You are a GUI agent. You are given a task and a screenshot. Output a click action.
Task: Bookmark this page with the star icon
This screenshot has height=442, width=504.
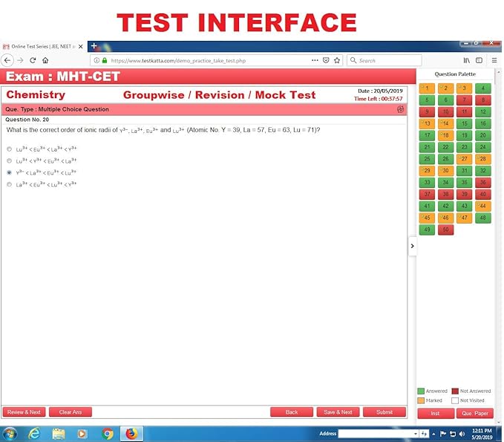click(x=337, y=60)
